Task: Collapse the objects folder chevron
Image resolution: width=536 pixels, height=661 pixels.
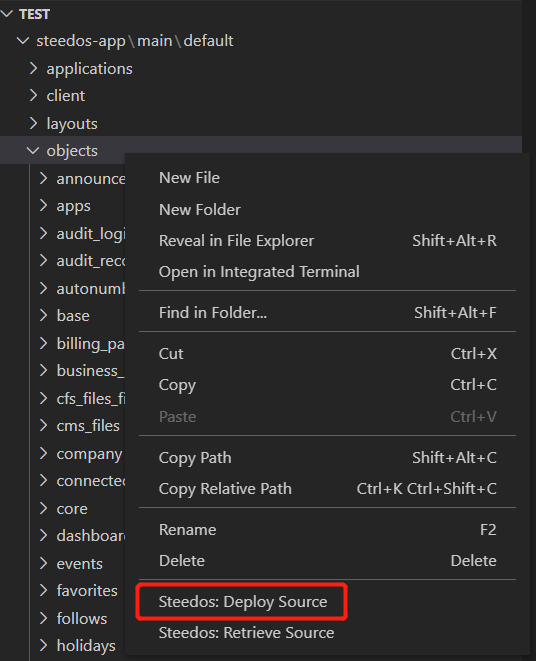Action: pyautogui.click(x=32, y=150)
